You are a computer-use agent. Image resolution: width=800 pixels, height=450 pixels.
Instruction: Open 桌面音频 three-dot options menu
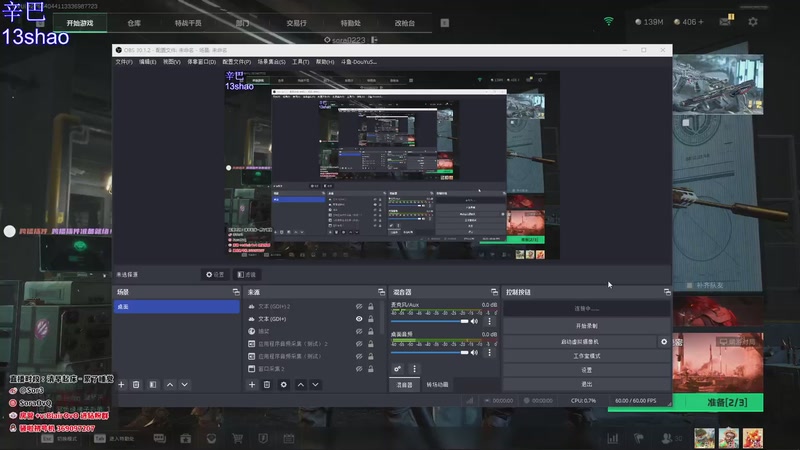click(489, 353)
